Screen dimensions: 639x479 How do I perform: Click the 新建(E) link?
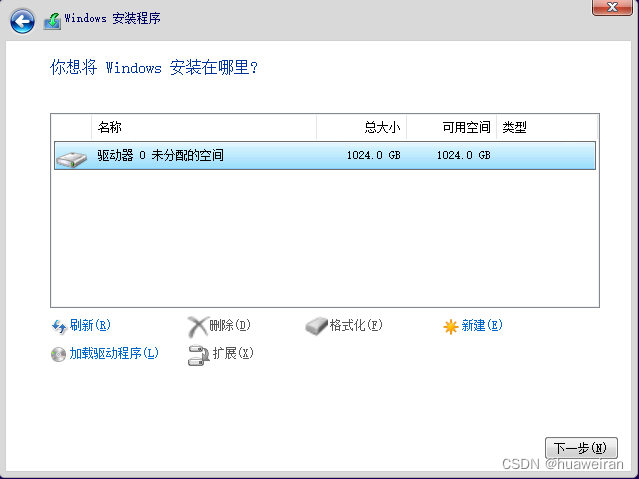tap(482, 325)
